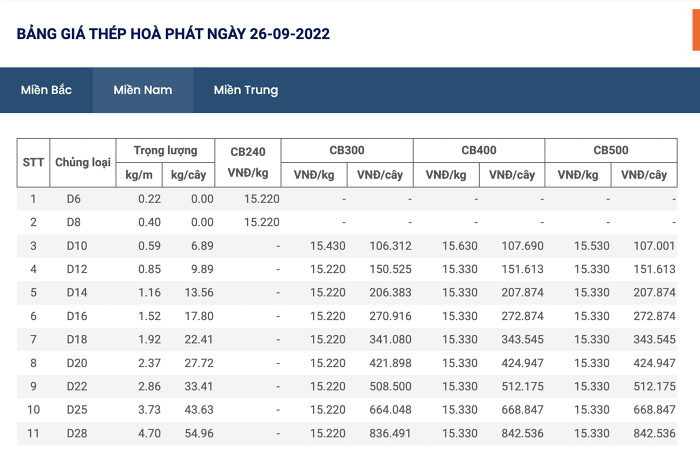Click the Chủng loại column header
This screenshot has width=700, height=454.
(83, 162)
